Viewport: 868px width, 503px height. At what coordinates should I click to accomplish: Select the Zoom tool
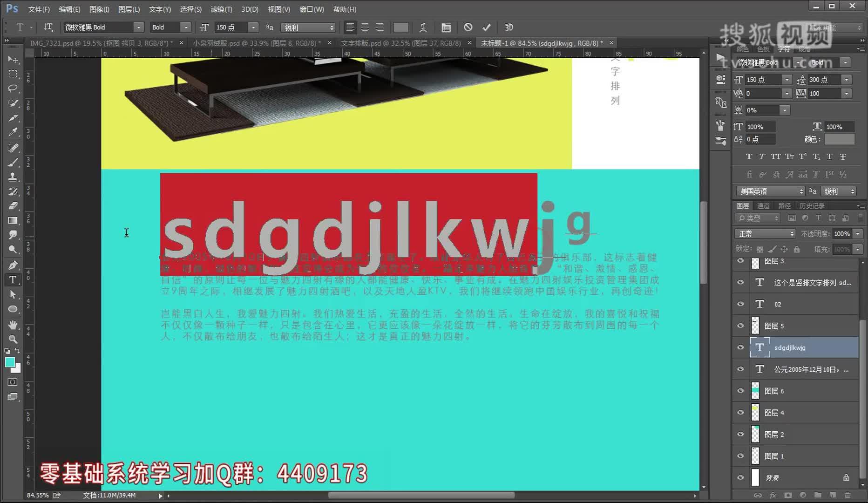pyautogui.click(x=14, y=339)
